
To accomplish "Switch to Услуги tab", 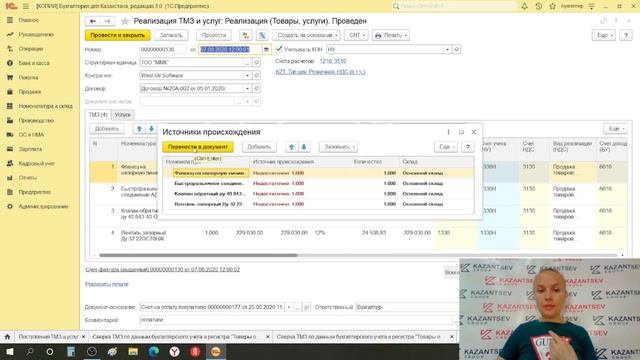I will pos(122,115).
